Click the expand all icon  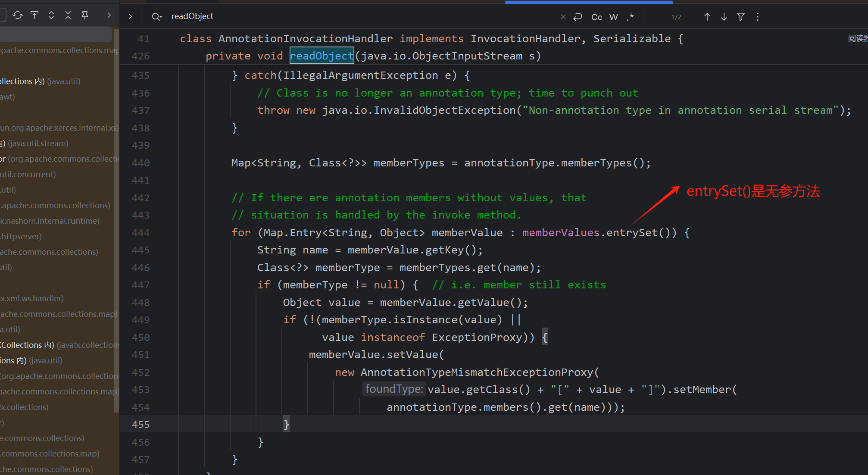click(x=51, y=16)
